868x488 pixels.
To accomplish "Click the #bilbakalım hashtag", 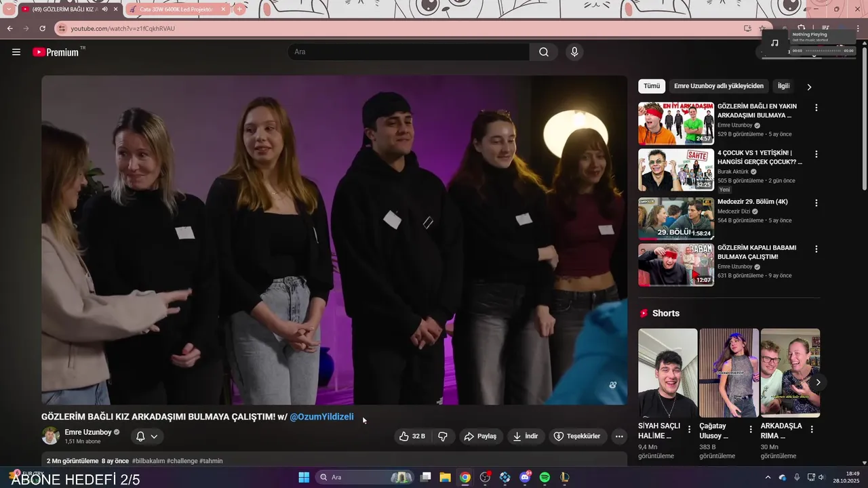I will click(148, 461).
